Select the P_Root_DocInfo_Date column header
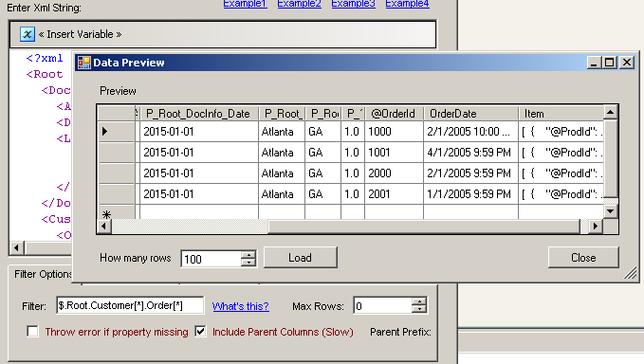 point(198,113)
